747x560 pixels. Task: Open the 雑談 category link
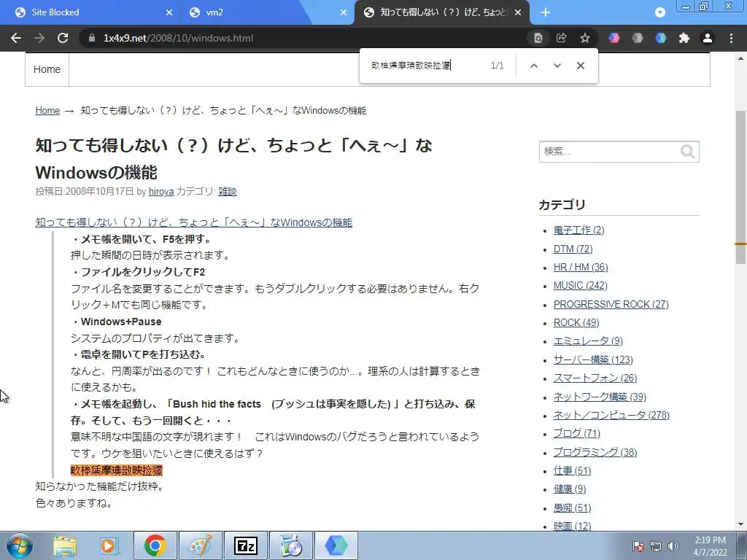(228, 192)
